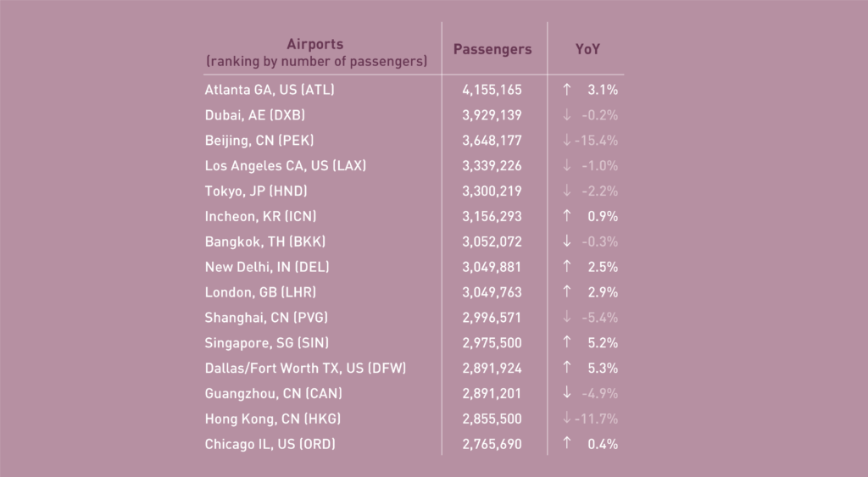Image resolution: width=868 pixels, height=477 pixels.
Task: Click the up arrow in the Chicago row
Action: (566, 444)
